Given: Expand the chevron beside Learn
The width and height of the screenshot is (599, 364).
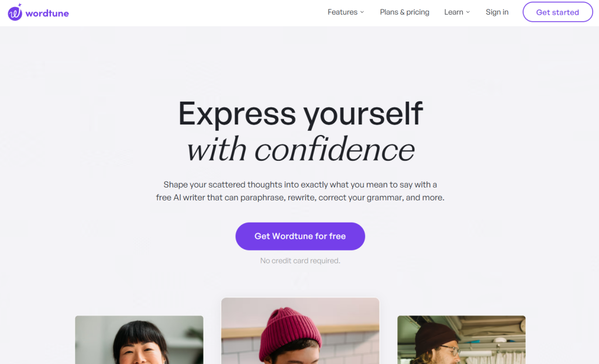Looking at the screenshot, I should [468, 12].
